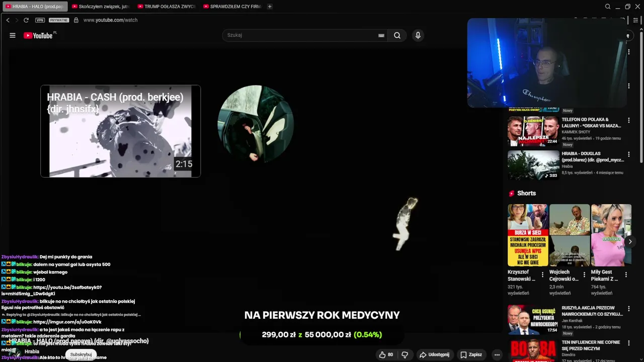Open options for TEN INFLUENCER video

point(628,343)
